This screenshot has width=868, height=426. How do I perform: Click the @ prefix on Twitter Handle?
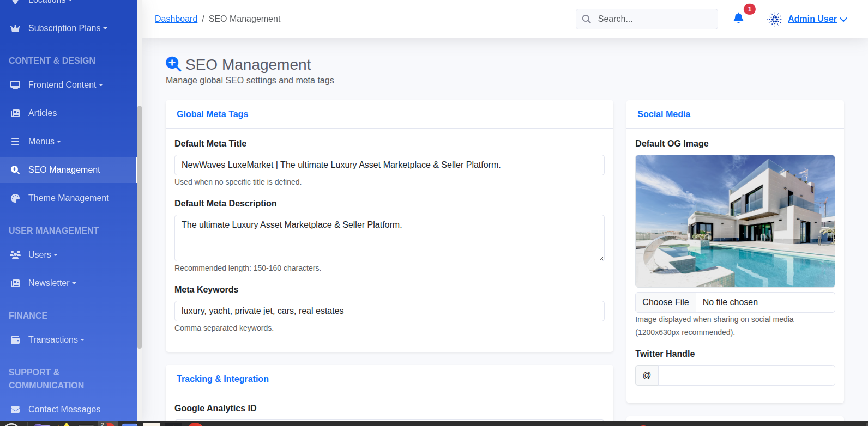pos(647,375)
